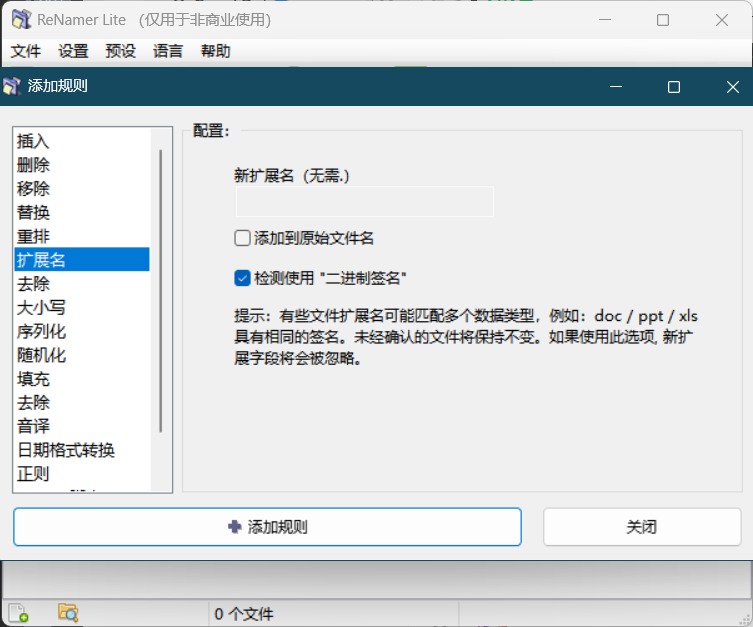Close the 添加规则 dialog window
753x627 pixels.
pos(733,87)
